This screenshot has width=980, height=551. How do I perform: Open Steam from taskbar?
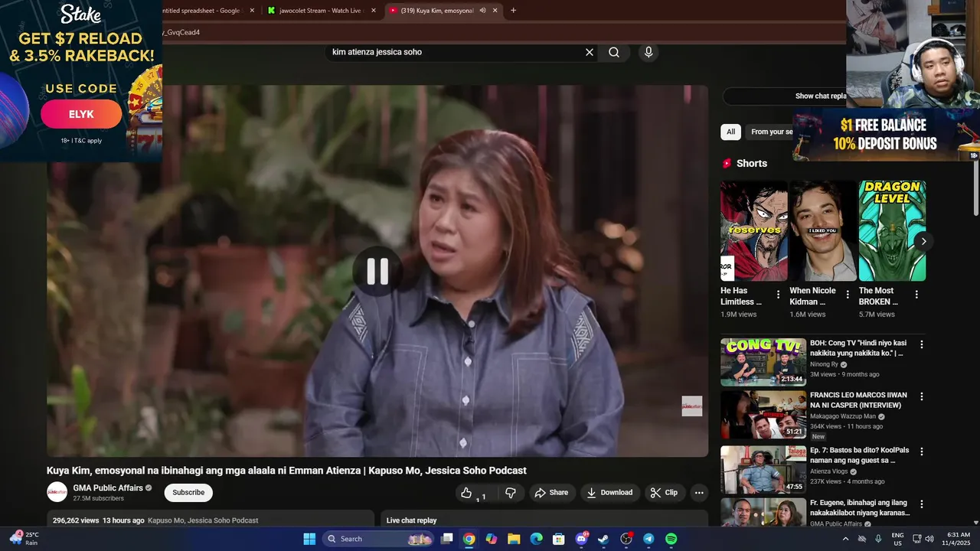click(x=603, y=539)
